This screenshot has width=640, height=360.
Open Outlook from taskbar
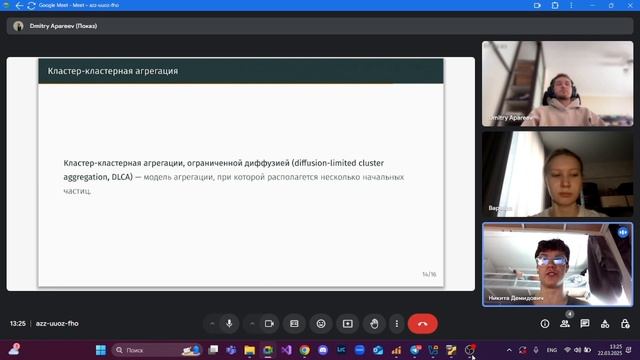(378, 350)
